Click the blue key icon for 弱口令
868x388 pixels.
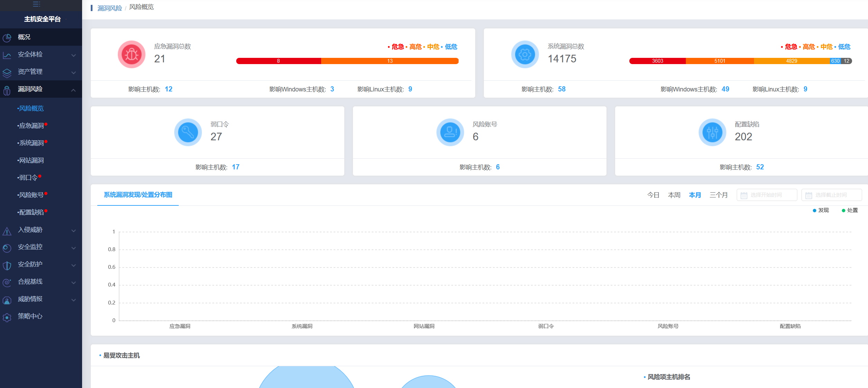pyautogui.click(x=188, y=132)
